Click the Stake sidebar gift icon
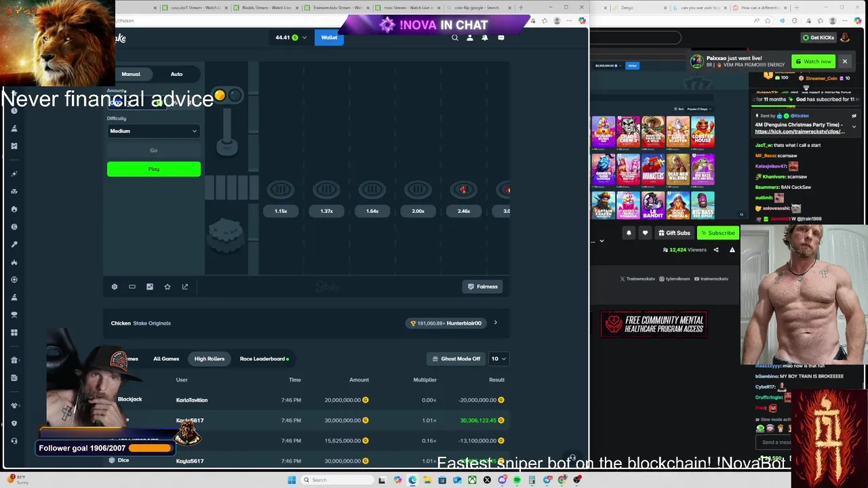The height and width of the screenshot is (488, 868). pyautogui.click(x=14, y=360)
